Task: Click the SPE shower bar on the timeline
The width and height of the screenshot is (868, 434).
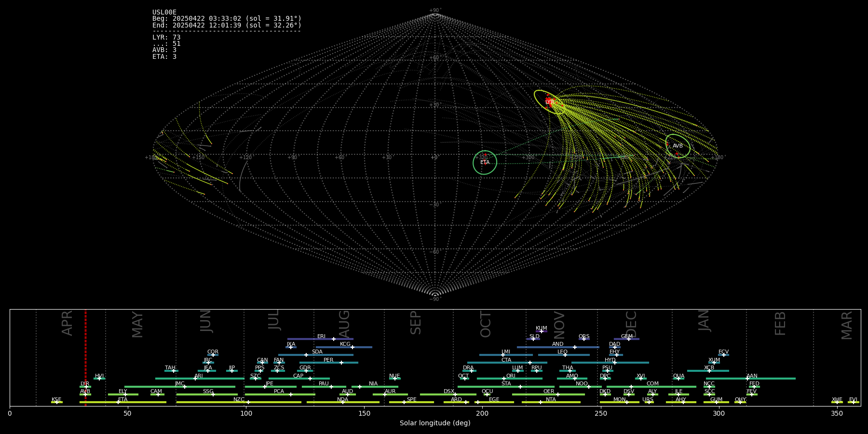Action: pyautogui.click(x=411, y=402)
